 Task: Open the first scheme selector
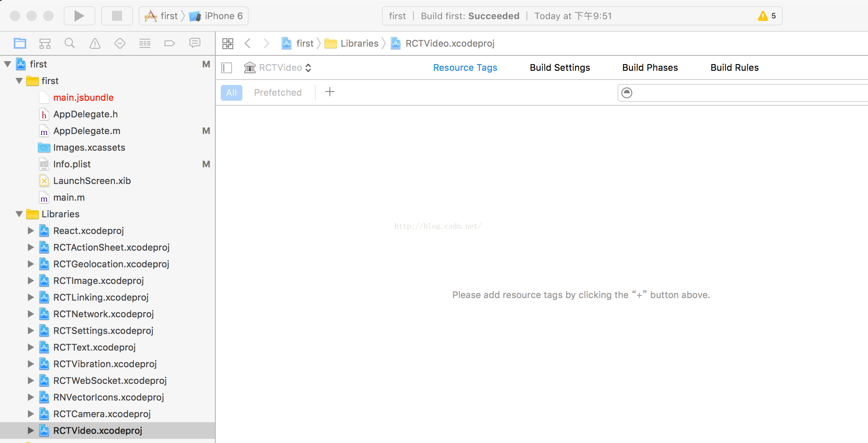[161, 16]
